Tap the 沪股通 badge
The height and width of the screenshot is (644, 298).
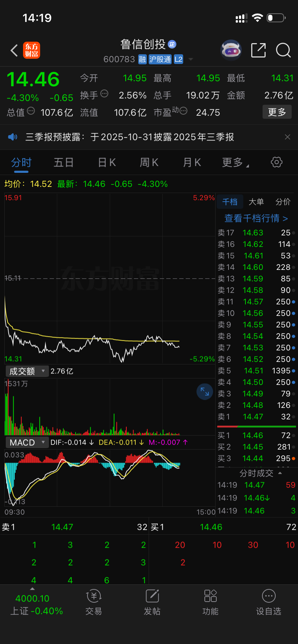[x=160, y=59]
